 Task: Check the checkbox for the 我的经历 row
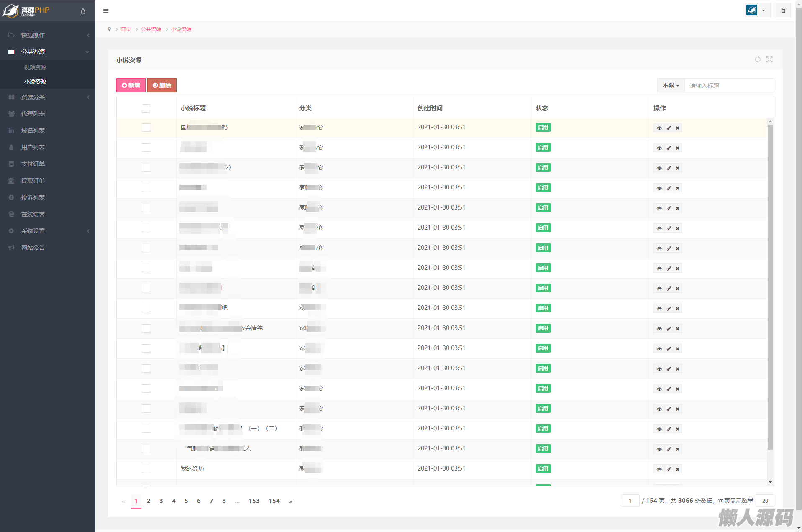(146, 469)
